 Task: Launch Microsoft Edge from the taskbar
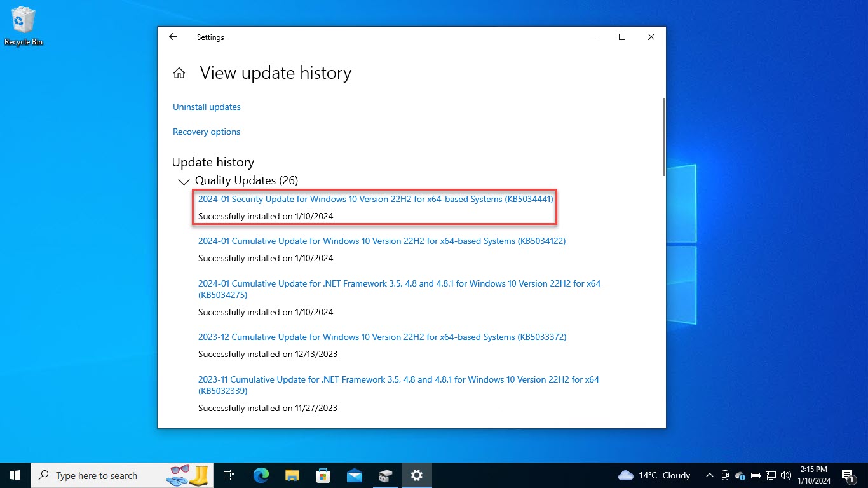(x=261, y=475)
